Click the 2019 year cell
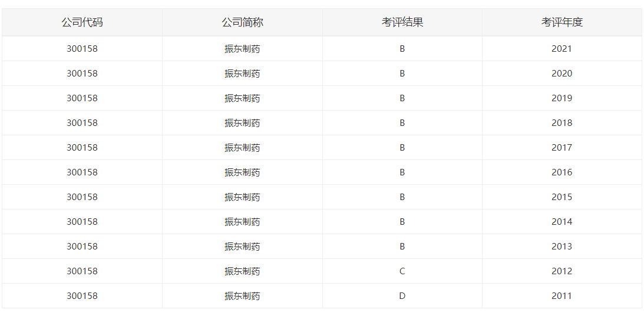644x316 pixels. tap(562, 98)
